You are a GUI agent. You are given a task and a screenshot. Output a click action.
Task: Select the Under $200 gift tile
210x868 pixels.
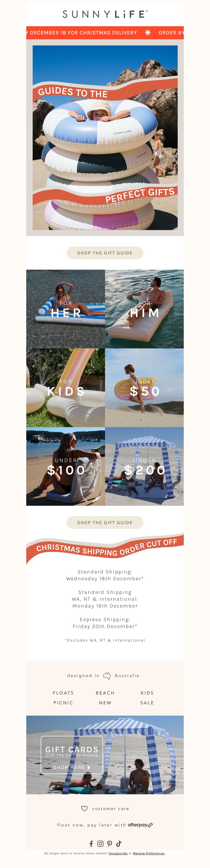click(144, 466)
